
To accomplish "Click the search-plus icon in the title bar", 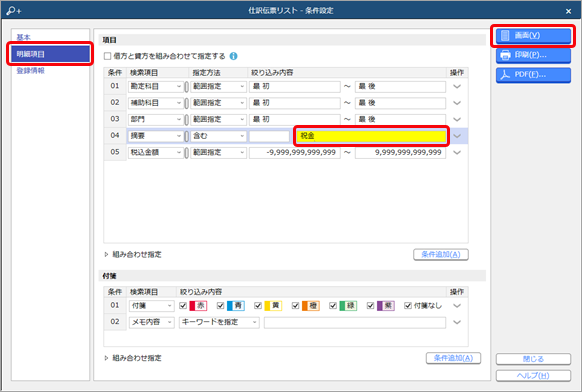I will (14, 11).
